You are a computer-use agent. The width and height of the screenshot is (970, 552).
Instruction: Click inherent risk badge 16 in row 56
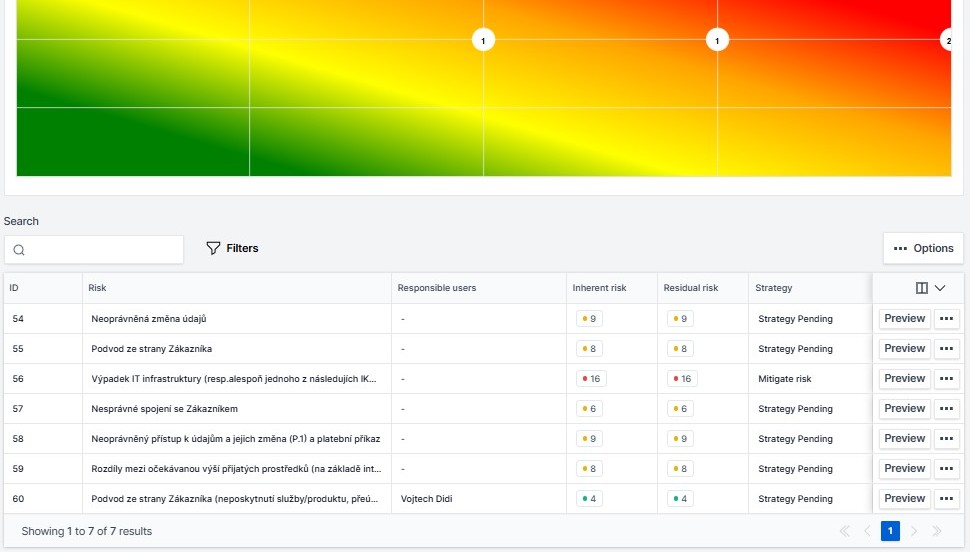point(591,379)
